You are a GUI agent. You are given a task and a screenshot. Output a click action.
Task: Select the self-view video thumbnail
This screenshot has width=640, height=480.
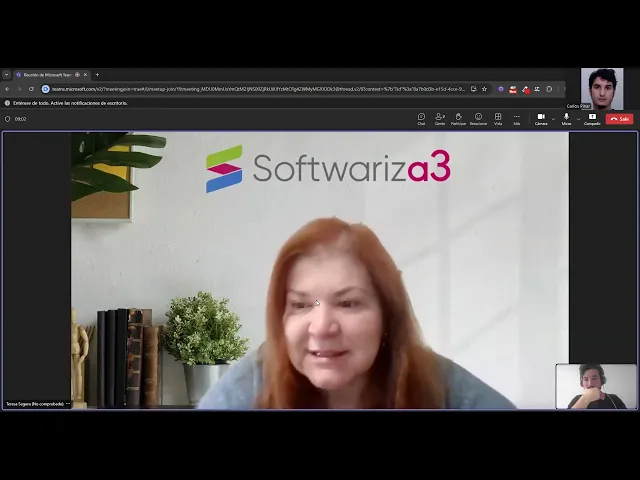[x=596, y=386]
